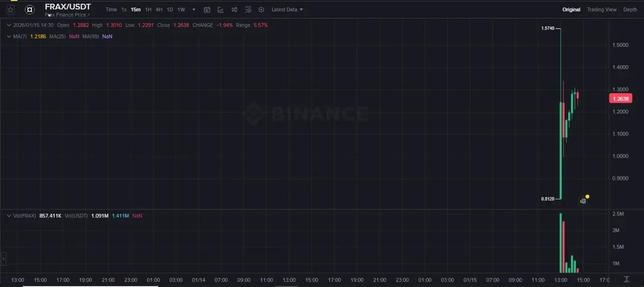Click the current price tag 1.2638
Image resolution: width=644 pixels, height=287 pixels.
621,98
